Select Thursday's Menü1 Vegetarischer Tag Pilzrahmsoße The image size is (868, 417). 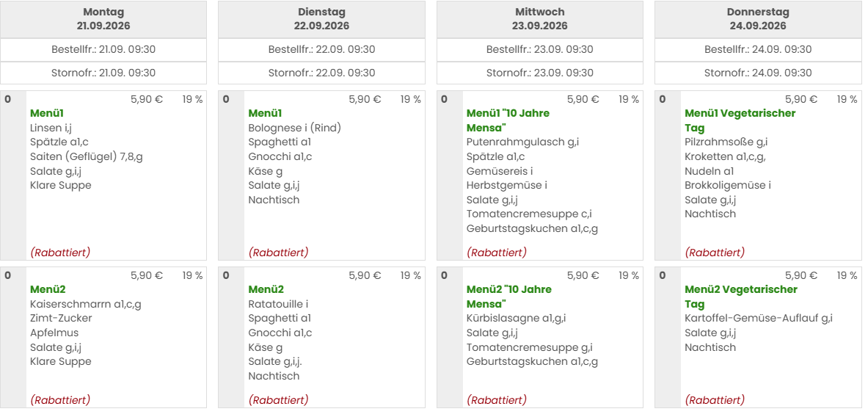pos(758,175)
